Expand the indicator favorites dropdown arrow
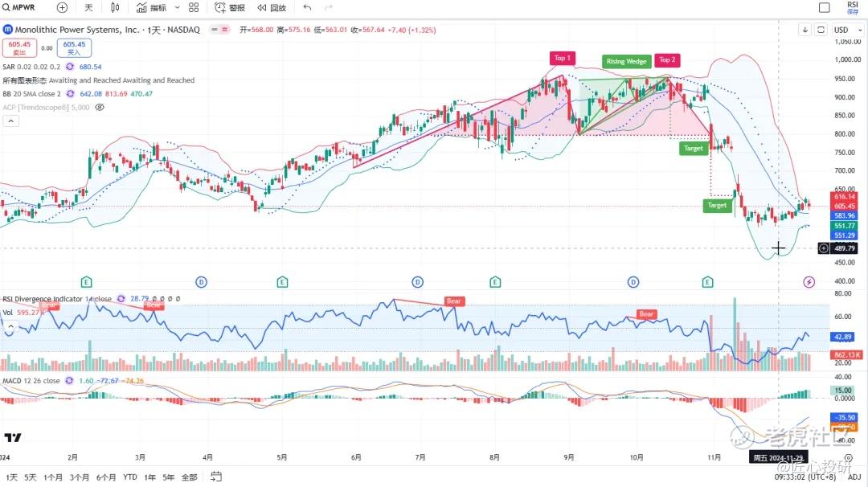The width and height of the screenshot is (868, 487). pyautogui.click(x=177, y=8)
